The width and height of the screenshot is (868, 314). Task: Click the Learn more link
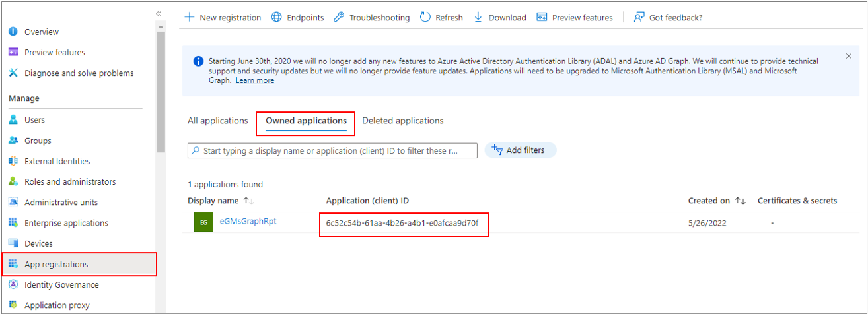click(255, 80)
